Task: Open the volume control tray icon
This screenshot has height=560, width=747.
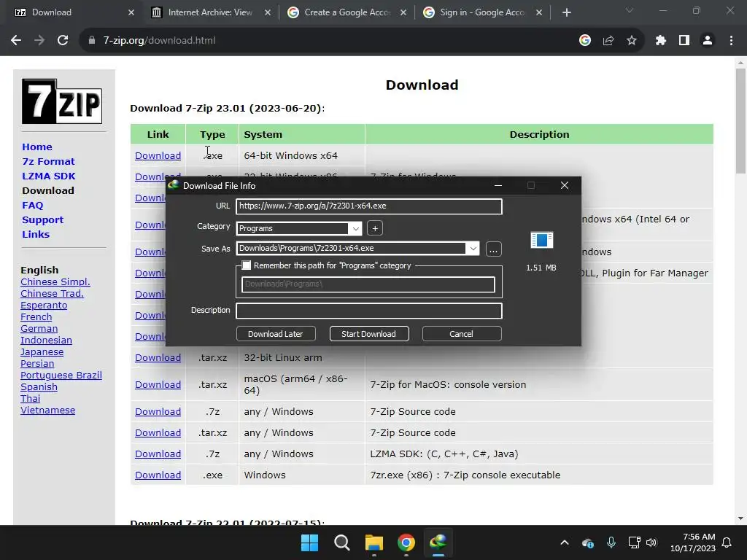Action: tap(651, 542)
